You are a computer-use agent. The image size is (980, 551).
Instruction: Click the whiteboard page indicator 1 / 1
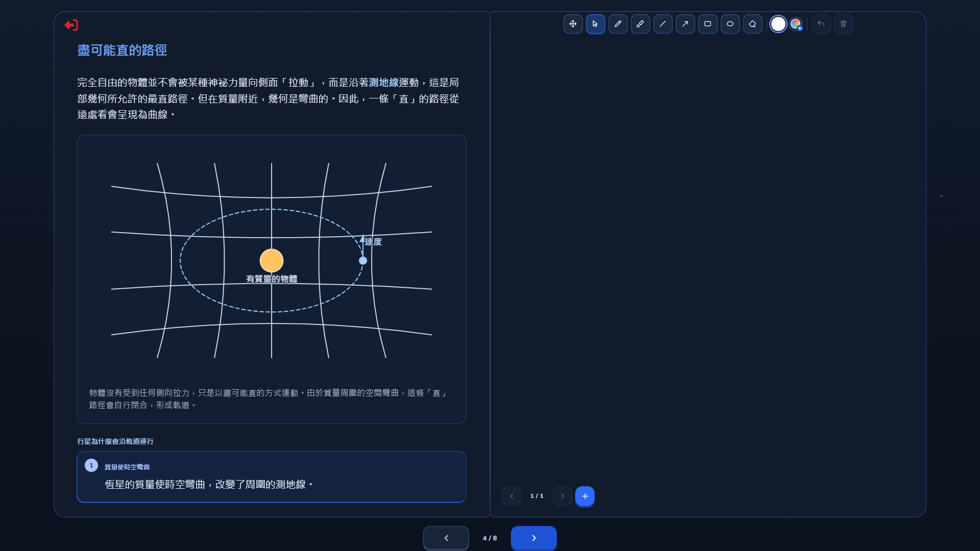(x=537, y=496)
